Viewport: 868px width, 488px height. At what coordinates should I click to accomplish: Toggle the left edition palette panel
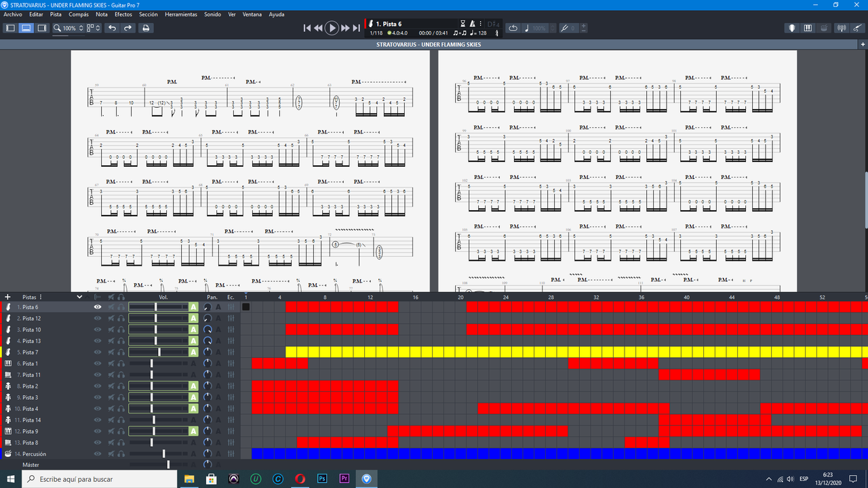[x=10, y=28]
